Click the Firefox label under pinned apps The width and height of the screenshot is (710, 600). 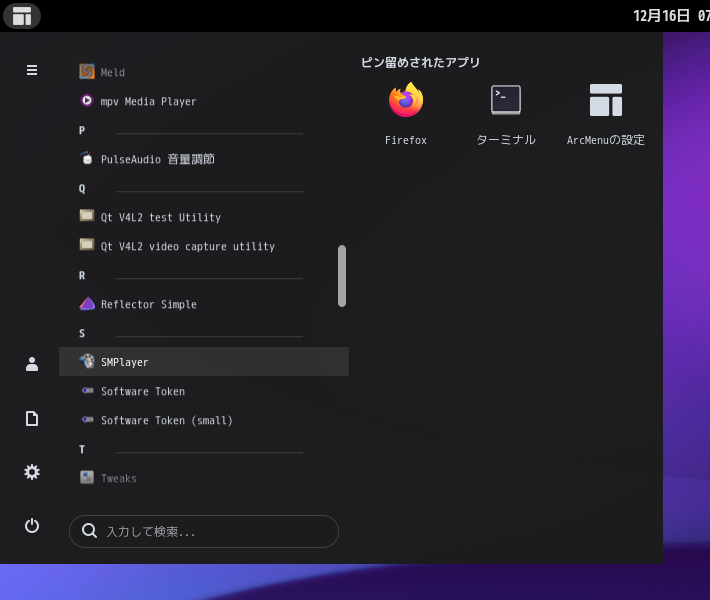click(x=406, y=140)
